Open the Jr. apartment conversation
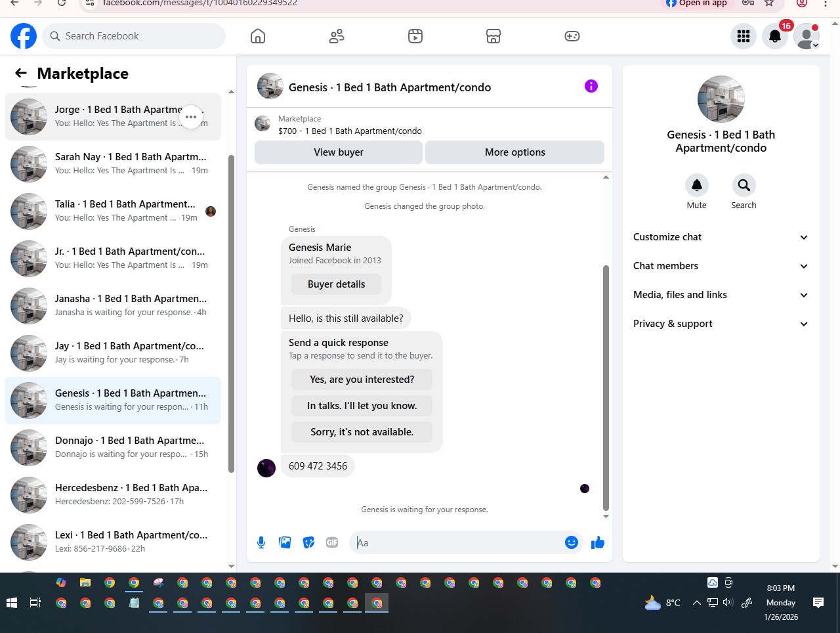The image size is (840, 633). (x=113, y=259)
